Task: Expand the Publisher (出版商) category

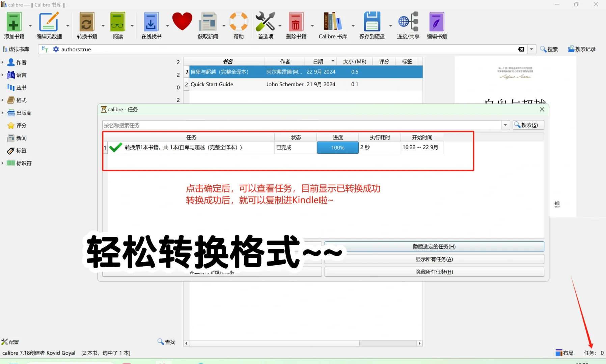Action: [3, 113]
